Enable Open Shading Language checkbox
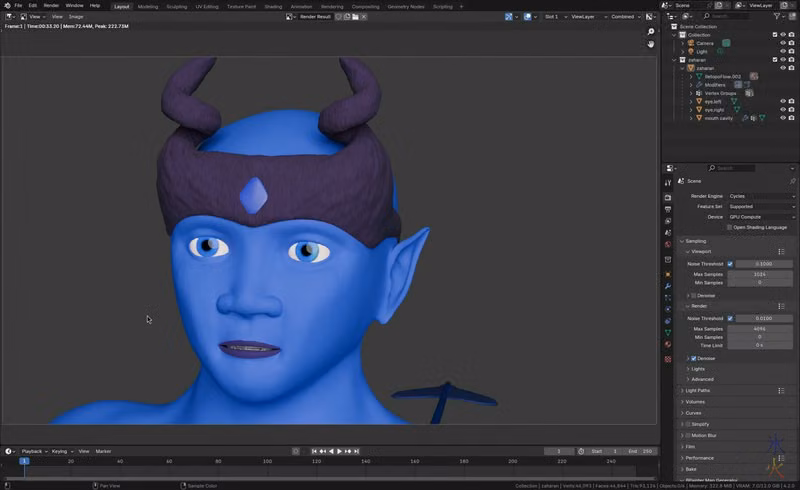The width and height of the screenshot is (800, 490). pos(730,228)
